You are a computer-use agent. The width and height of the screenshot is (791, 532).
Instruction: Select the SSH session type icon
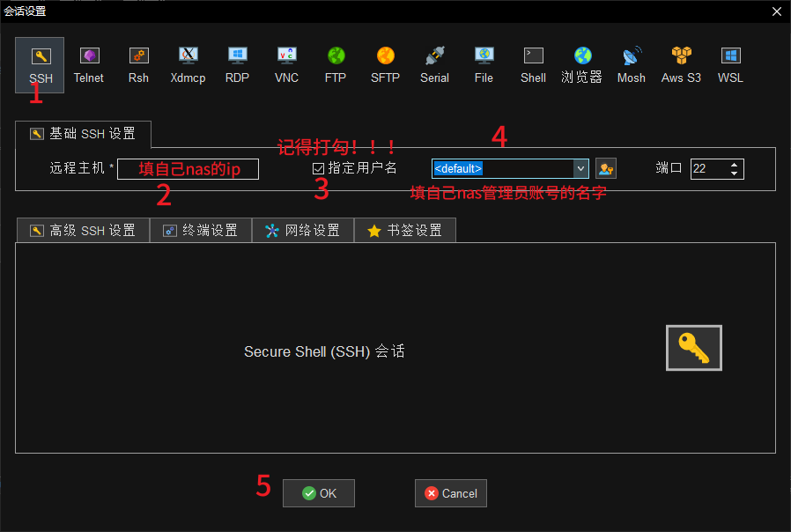click(40, 64)
